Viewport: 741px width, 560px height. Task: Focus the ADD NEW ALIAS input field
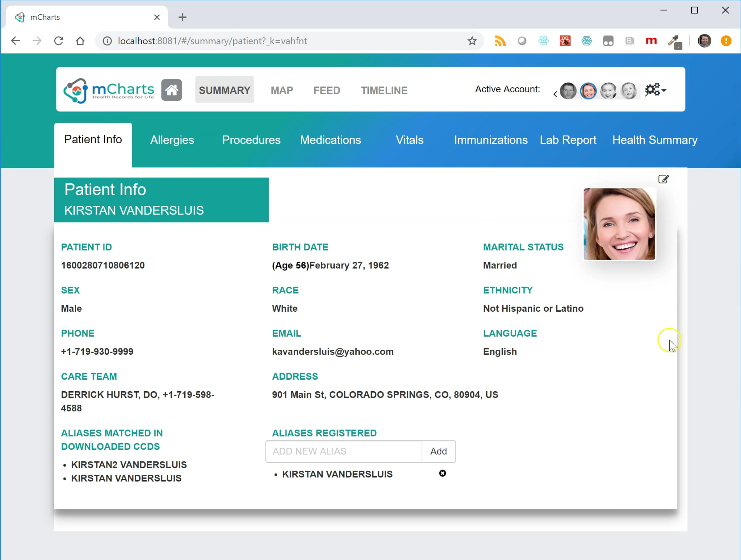pyautogui.click(x=344, y=451)
